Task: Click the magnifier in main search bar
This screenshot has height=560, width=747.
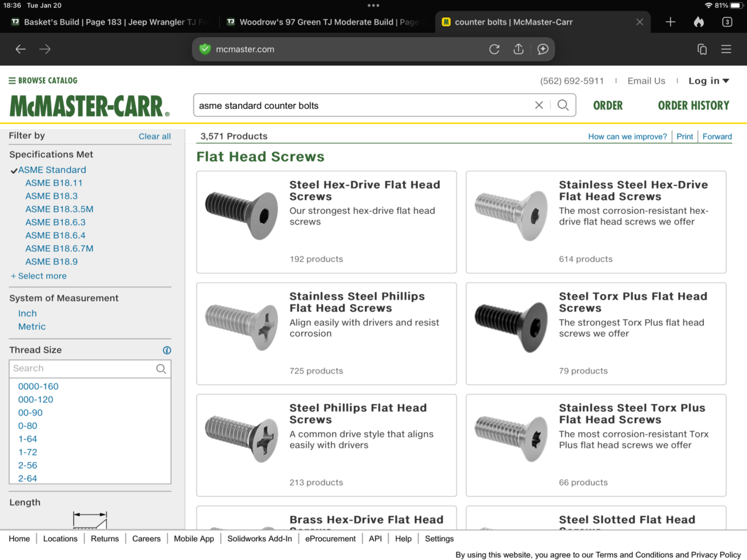Action: pyautogui.click(x=563, y=105)
